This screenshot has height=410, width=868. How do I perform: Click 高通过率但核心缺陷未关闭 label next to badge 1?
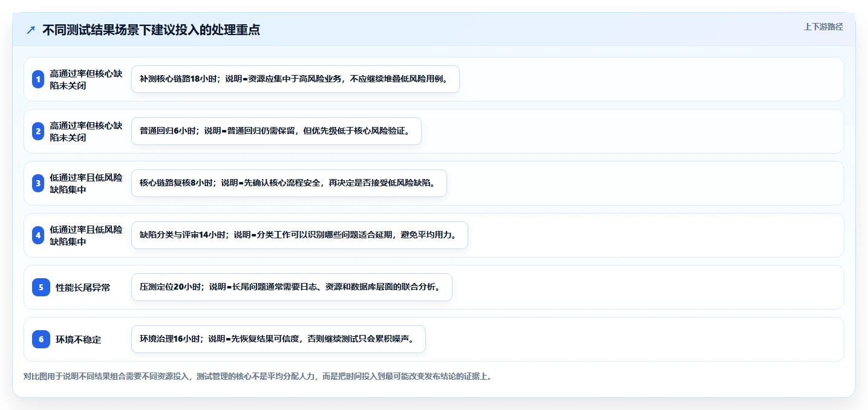[86, 79]
